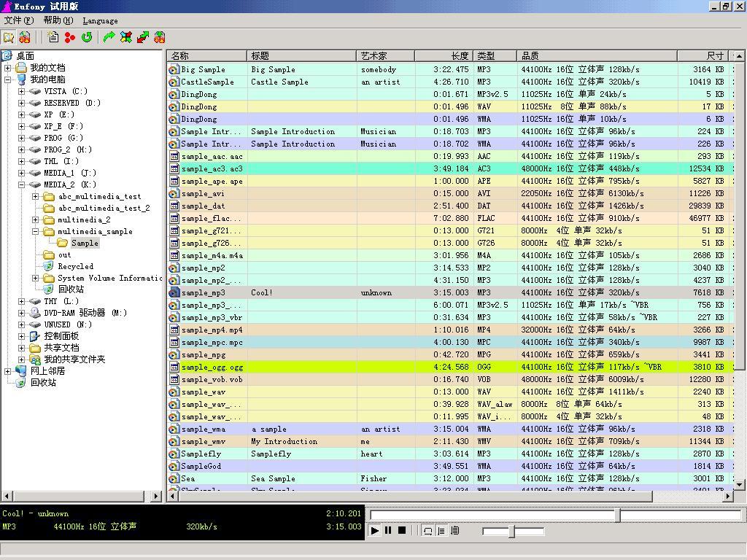Select the sample_flac row

click(x=451, y=218)
